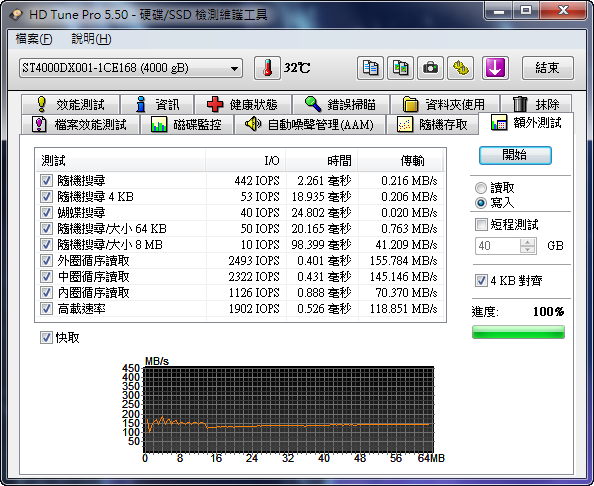
Task: Toggle the 隨機搜尋/大小 8 MB checkbox
Action: (x=46, y=244)
